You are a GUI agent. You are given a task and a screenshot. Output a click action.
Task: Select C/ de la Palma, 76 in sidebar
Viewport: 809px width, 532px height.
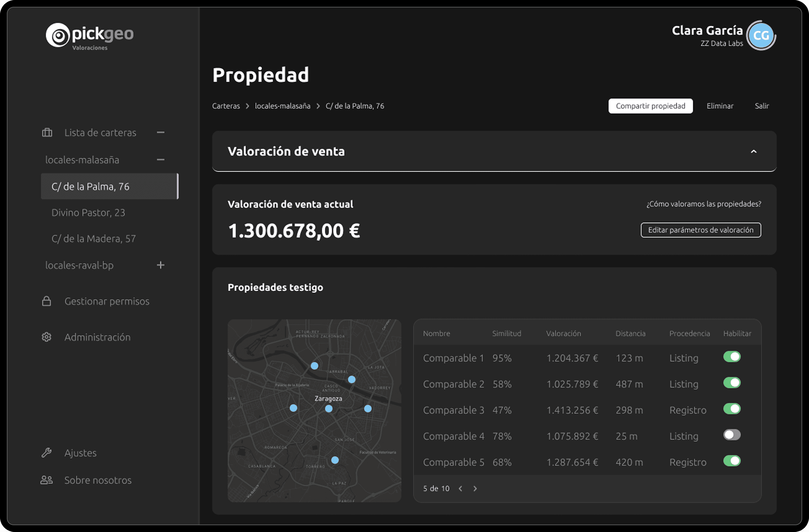click(x=110, y=186)
